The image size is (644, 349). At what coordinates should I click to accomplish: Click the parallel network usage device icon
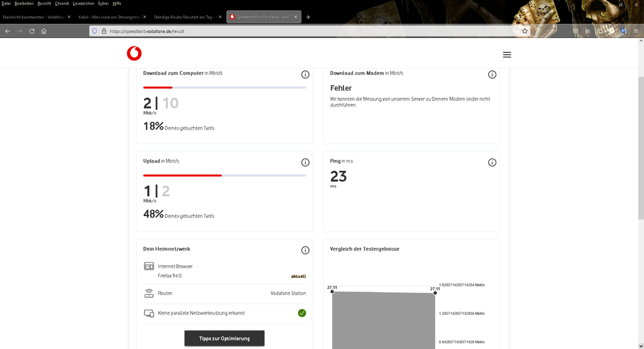[x=148, y=314]
